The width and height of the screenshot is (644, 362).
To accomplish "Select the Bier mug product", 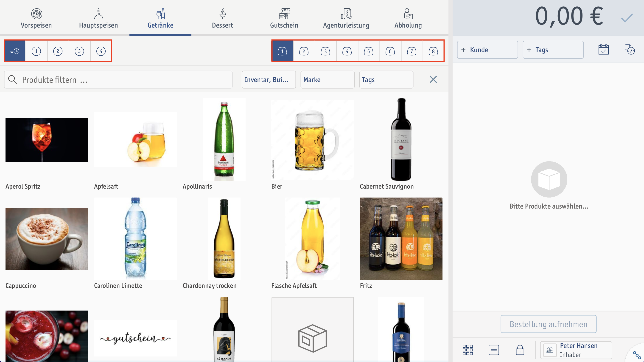I will [313, 140].
